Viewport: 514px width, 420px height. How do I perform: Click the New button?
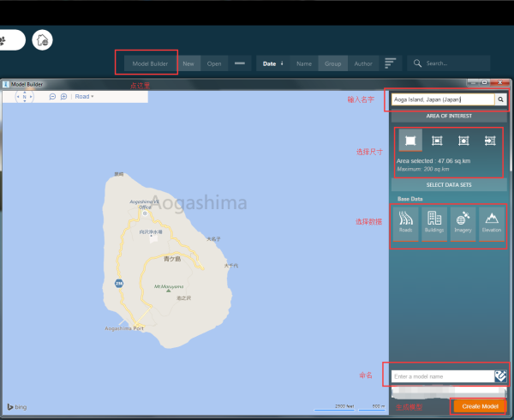(x=188, y=63)
